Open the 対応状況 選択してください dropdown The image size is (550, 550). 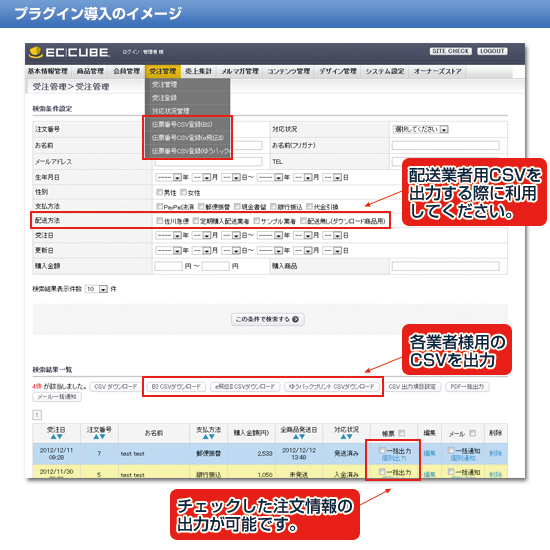point(421,129)
